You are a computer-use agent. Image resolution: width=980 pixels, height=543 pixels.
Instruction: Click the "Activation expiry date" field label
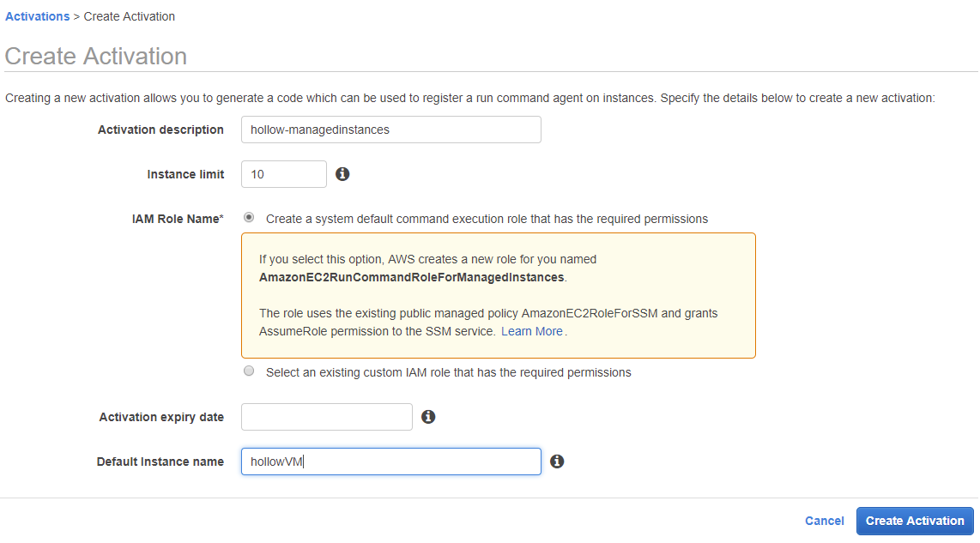click(x=161, y=417)
